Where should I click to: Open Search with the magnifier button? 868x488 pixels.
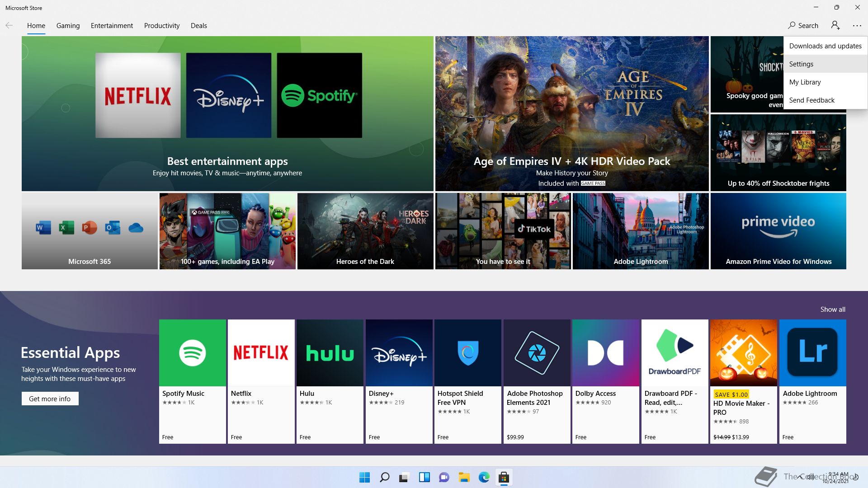pos(803,26)
